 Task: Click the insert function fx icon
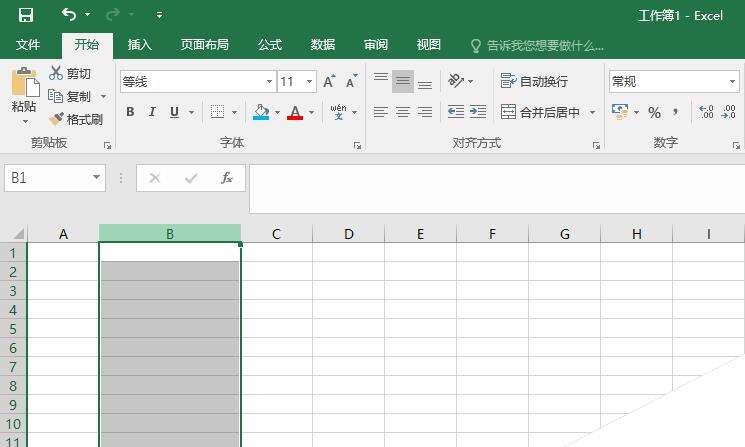[x=226, y=178]
